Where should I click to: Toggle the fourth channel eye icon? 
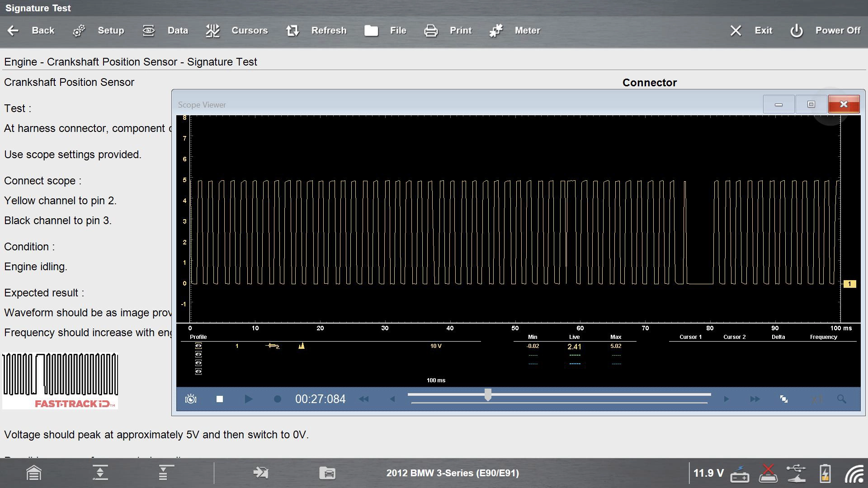pos(198,371)
